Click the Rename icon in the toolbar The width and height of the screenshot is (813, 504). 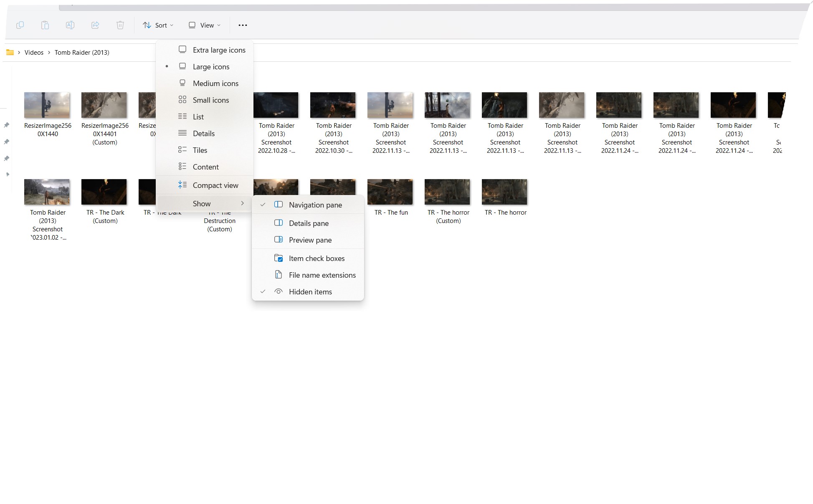pyautogui.click(x=70, y=25)
